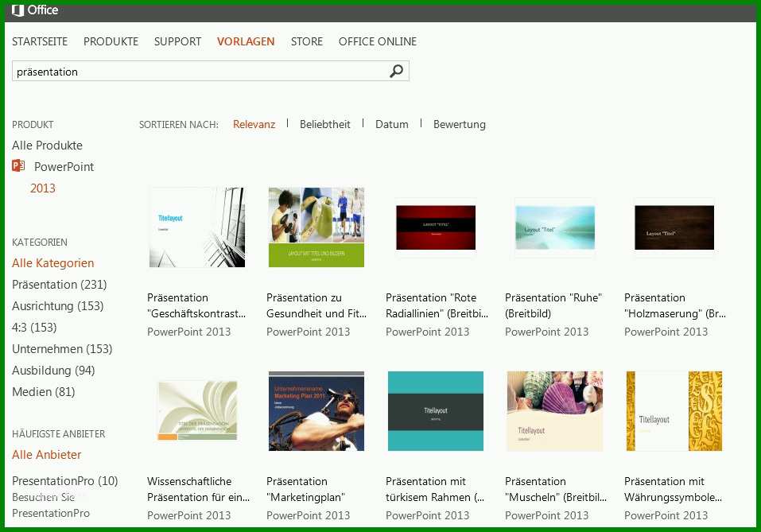Select Alle Kategorien filter

click(x=53, y=263)
